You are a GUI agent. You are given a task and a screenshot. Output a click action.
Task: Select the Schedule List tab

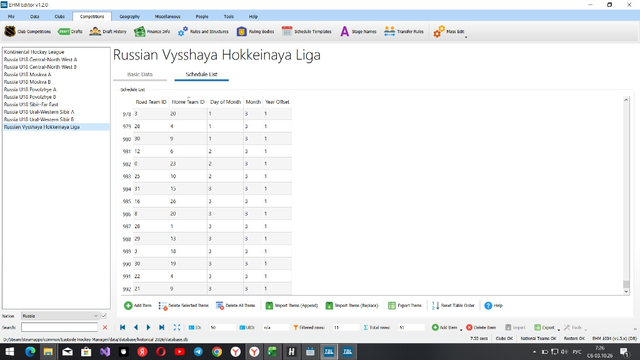(x=201, y=74)
